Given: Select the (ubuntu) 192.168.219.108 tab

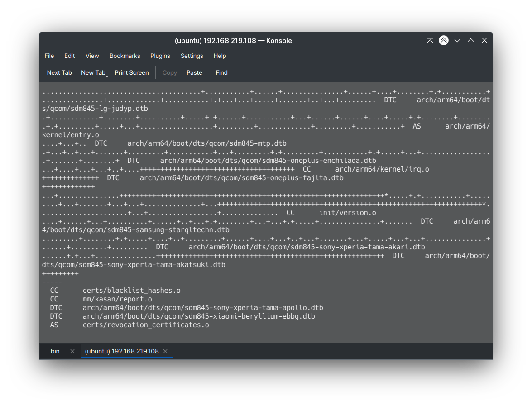Looking at the screenshot, I should [x=122, y=351].
